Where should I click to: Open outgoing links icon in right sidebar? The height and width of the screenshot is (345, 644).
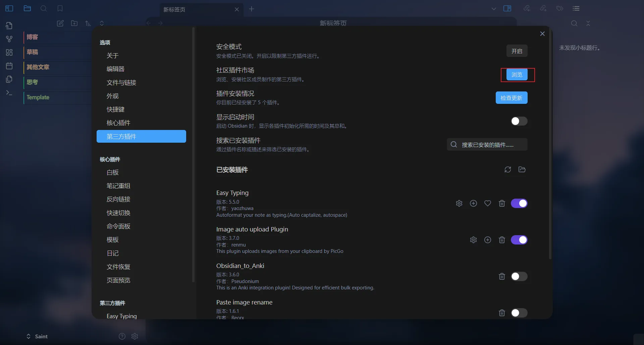tap(543, 8)
